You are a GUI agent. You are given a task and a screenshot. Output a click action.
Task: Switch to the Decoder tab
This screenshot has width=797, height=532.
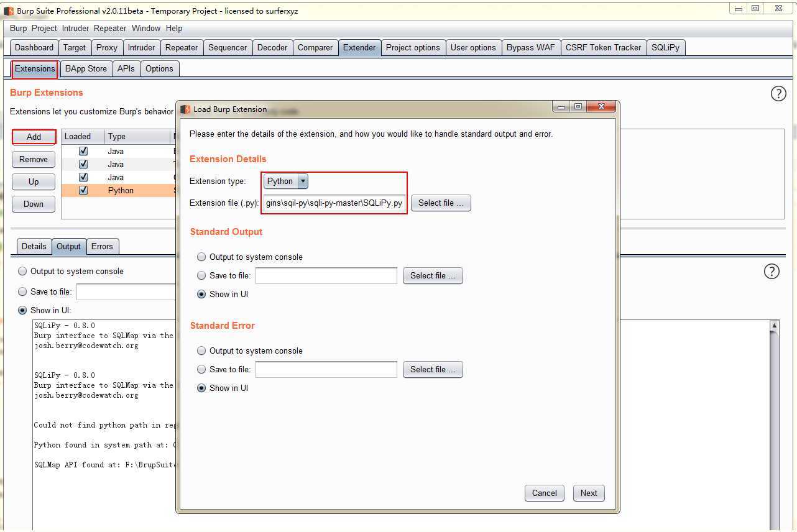coord(272,47)
